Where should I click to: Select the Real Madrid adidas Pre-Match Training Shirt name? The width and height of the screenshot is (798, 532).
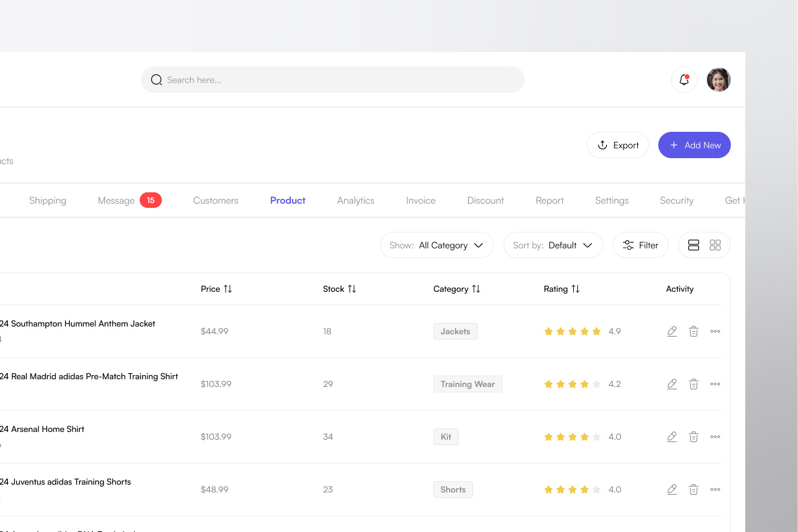pos(89,376)
